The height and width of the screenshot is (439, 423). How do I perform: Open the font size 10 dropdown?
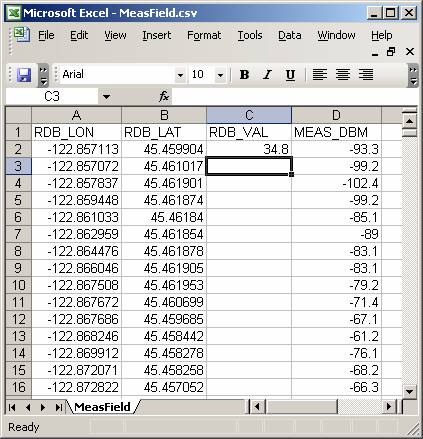220,75
